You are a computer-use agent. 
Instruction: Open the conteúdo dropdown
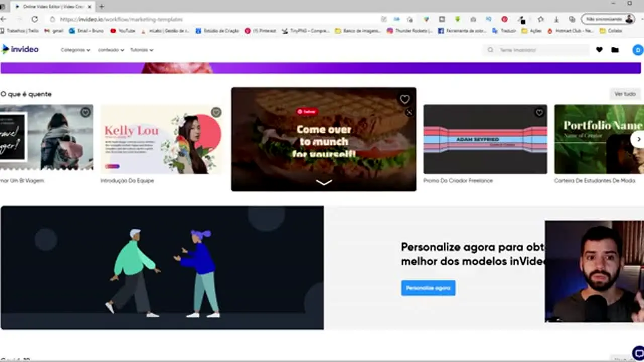point(111,50)
